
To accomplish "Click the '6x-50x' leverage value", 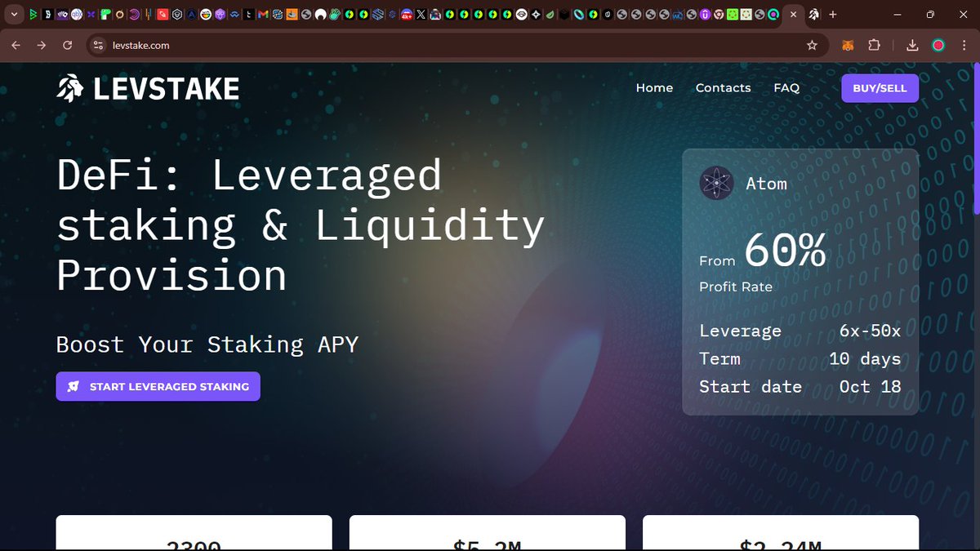I will [870, 331].
